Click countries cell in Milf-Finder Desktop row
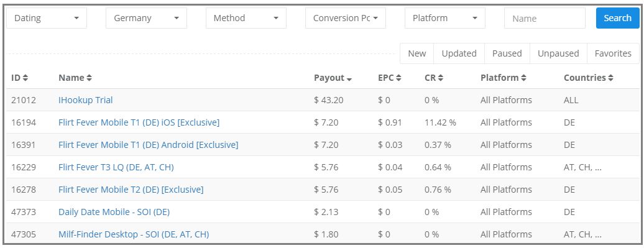Screen dimensions: 644x248 [x=583, y=234]
